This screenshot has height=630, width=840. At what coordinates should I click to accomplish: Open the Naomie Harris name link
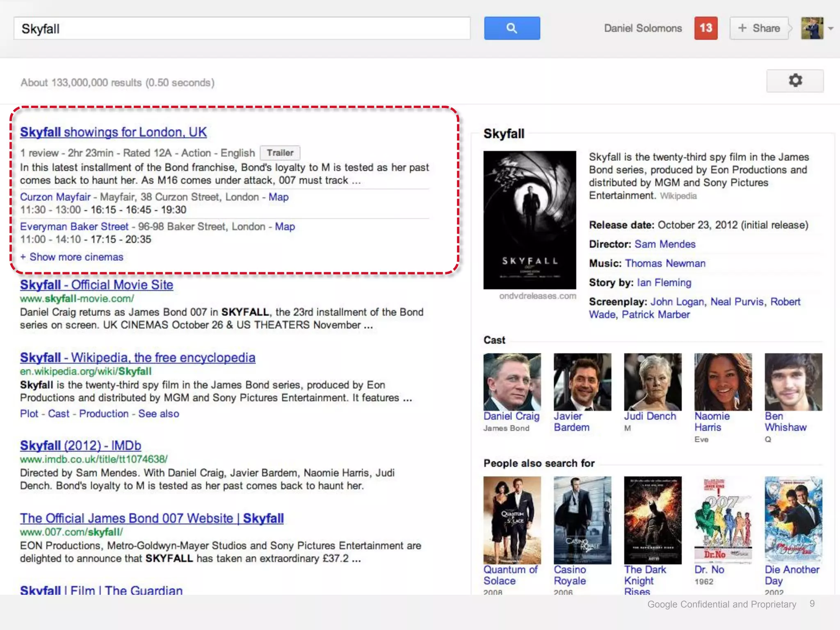tap(712, 422)
